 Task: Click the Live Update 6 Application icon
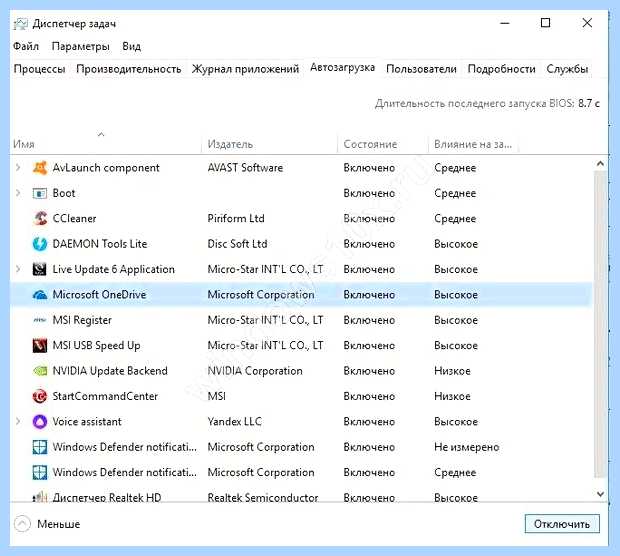coord(40,269)
